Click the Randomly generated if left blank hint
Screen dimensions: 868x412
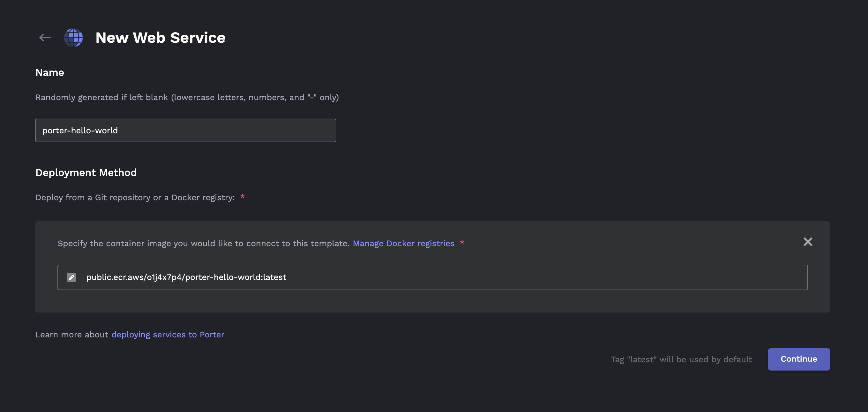click(187, 98)
